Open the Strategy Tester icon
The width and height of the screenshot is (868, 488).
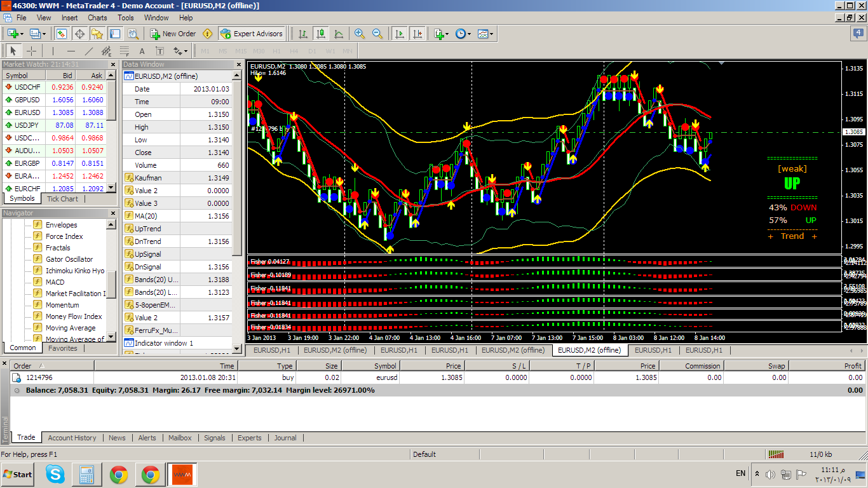coord(133,34)
